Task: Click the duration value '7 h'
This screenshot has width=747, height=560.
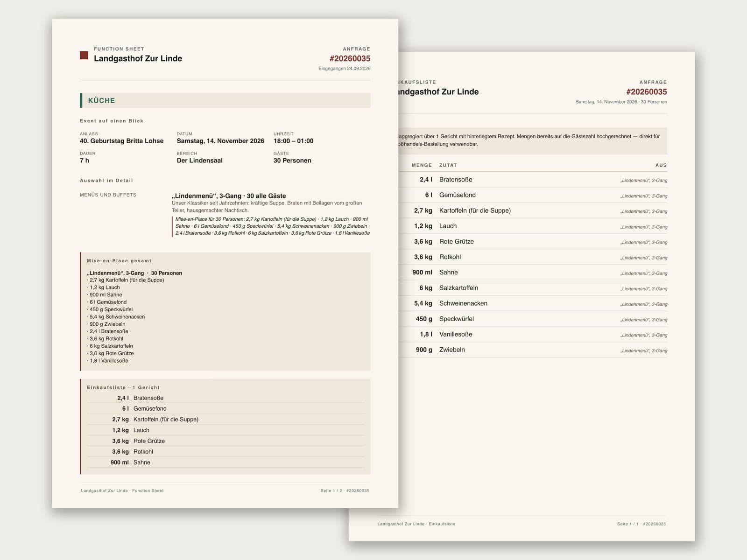Action: [x=85, y=161]
